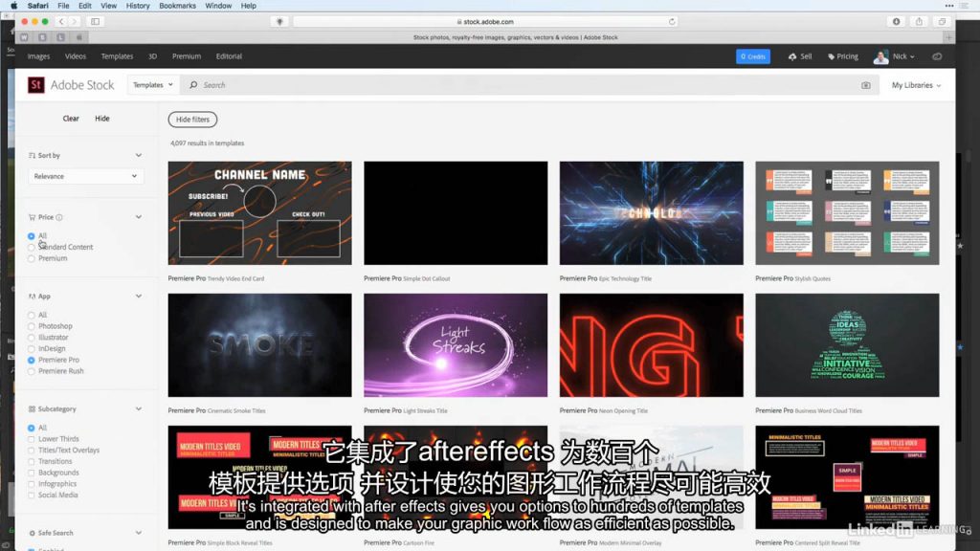Open the Apple menu
Image resolution: width=980 pixels, height=551 pixels.
[13, 6]
